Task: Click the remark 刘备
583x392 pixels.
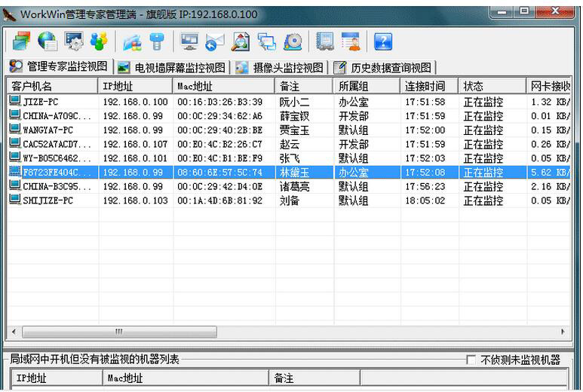Action: click(290, 201)
